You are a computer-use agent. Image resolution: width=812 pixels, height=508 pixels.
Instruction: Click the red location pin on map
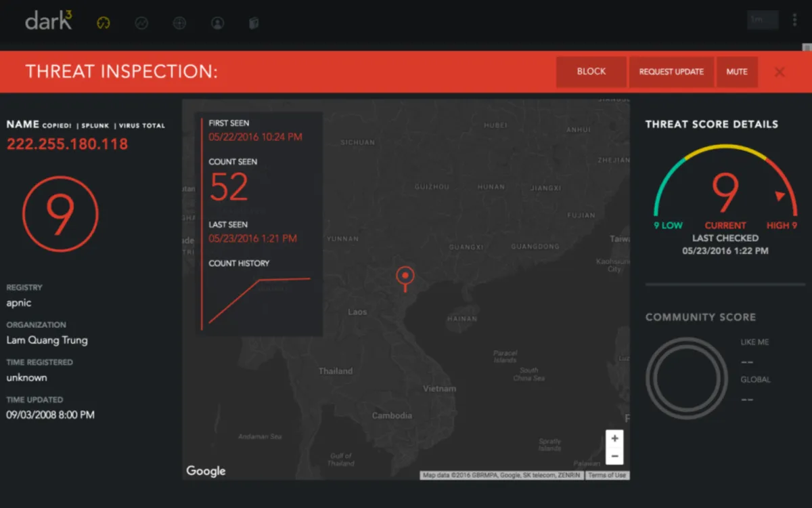coord(405,278)
